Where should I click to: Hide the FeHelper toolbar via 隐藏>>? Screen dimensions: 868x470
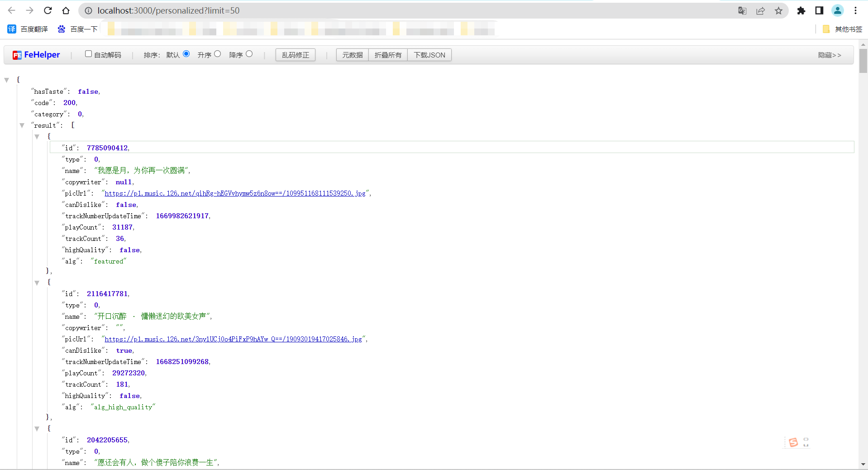tap(829, 55)
